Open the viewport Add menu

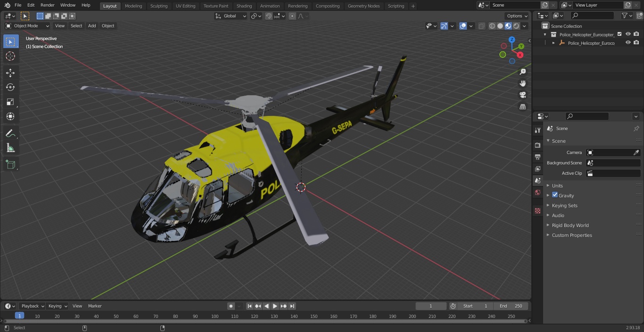point(92,26)
